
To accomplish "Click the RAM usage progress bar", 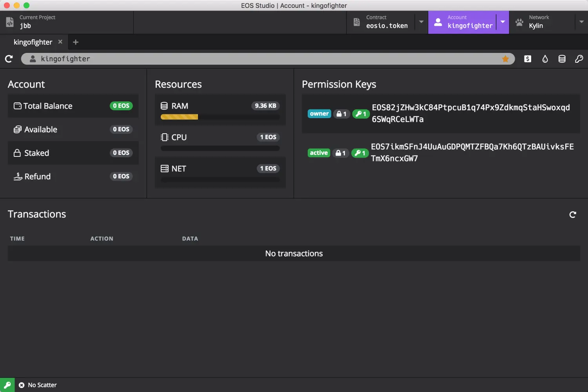I will [x=220, y=117].
